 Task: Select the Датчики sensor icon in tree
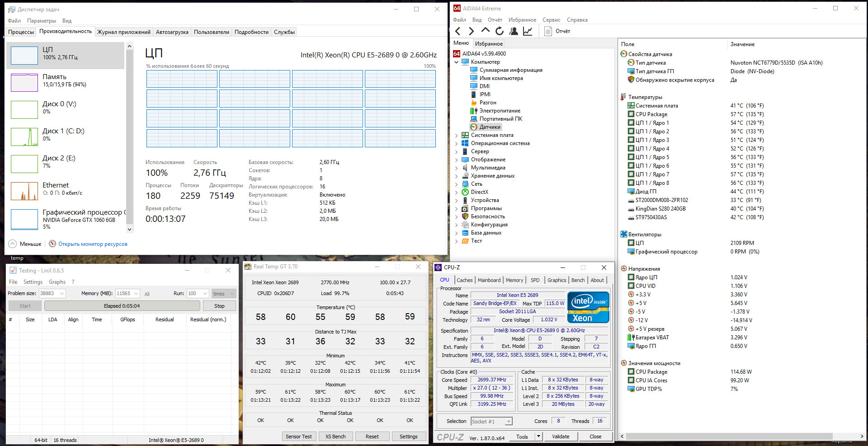(474, 127)
